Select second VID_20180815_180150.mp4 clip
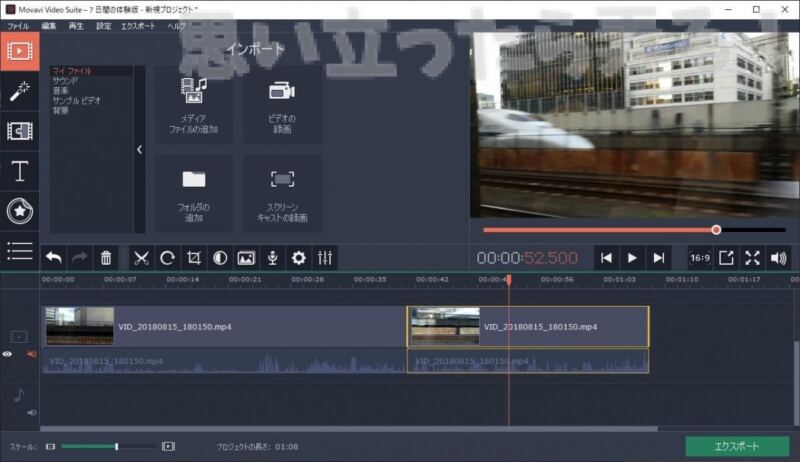800x462 pixels. [x=528, y=327]
